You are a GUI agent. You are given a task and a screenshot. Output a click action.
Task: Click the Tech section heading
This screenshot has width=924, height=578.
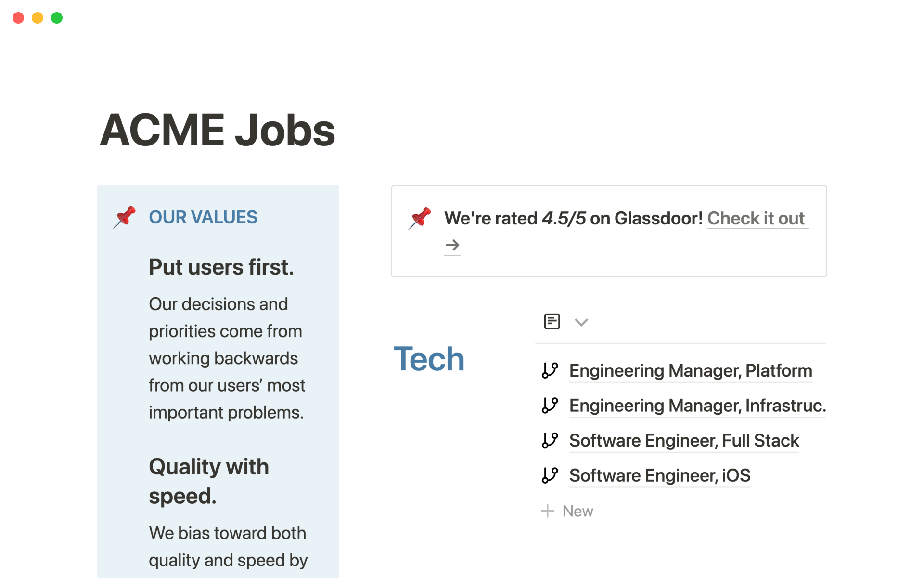click(x=429, y=359)
